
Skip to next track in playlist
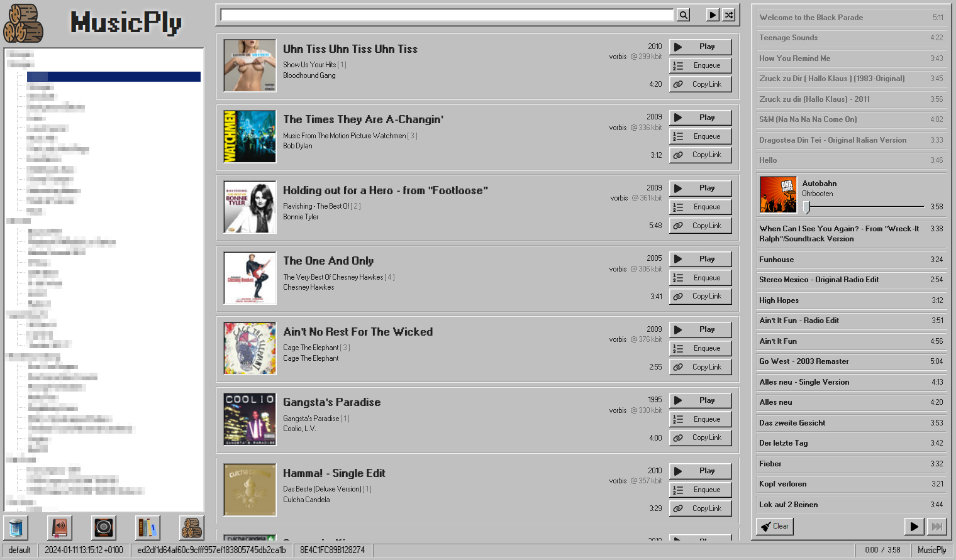pos(937,527)
